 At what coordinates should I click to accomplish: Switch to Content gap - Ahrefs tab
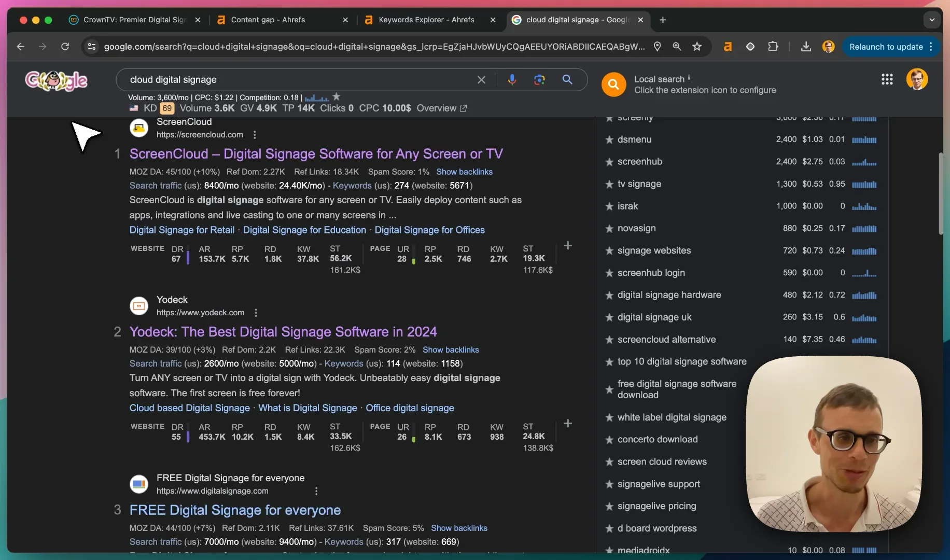(x=283, y=20)
